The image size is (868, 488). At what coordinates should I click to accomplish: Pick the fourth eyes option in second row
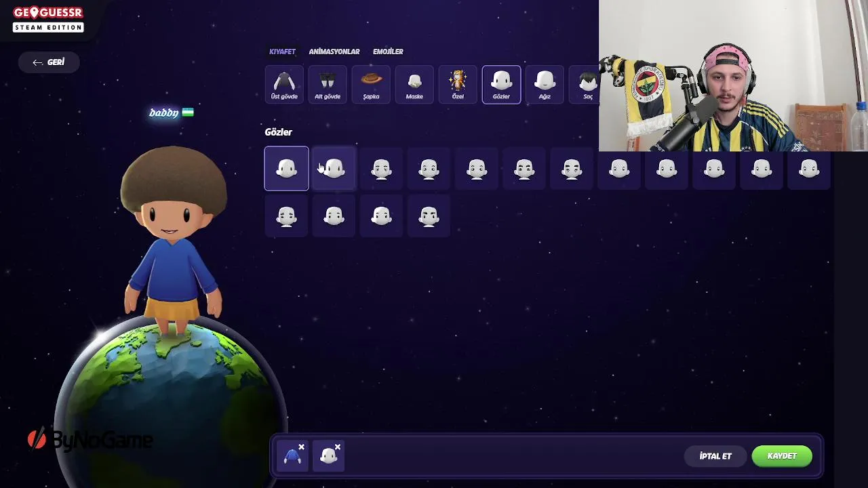point(429,216)
